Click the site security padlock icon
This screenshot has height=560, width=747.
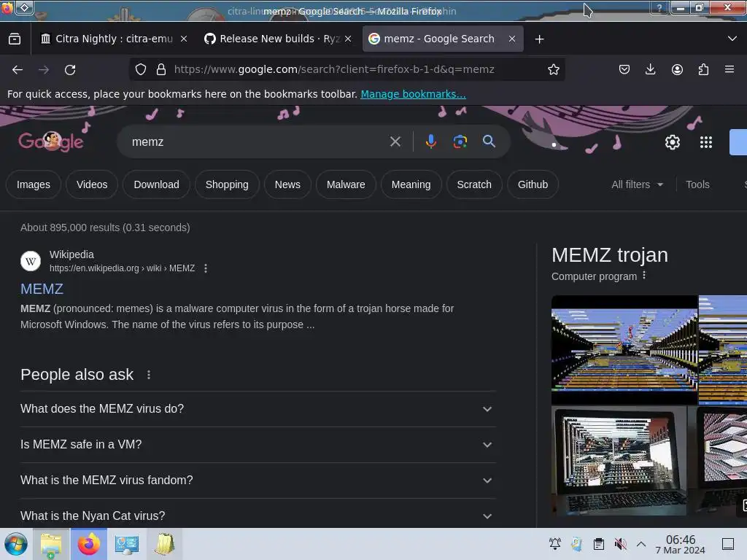(x=161, y=69)
